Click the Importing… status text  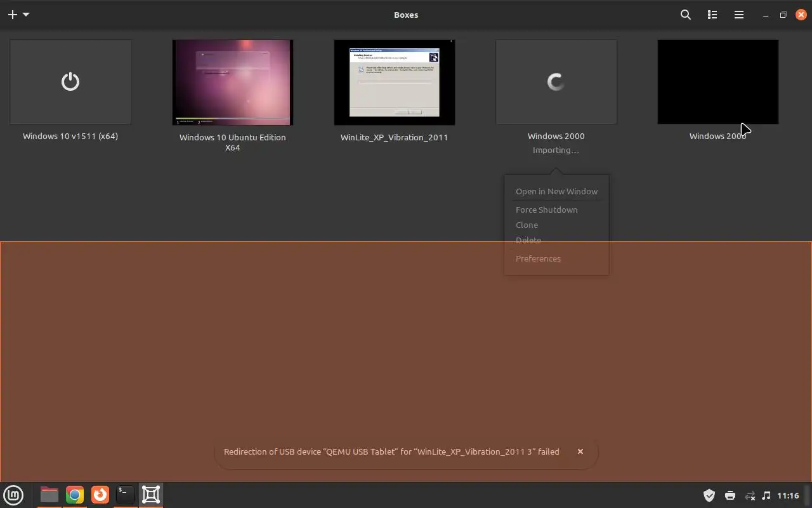point(556,150)
